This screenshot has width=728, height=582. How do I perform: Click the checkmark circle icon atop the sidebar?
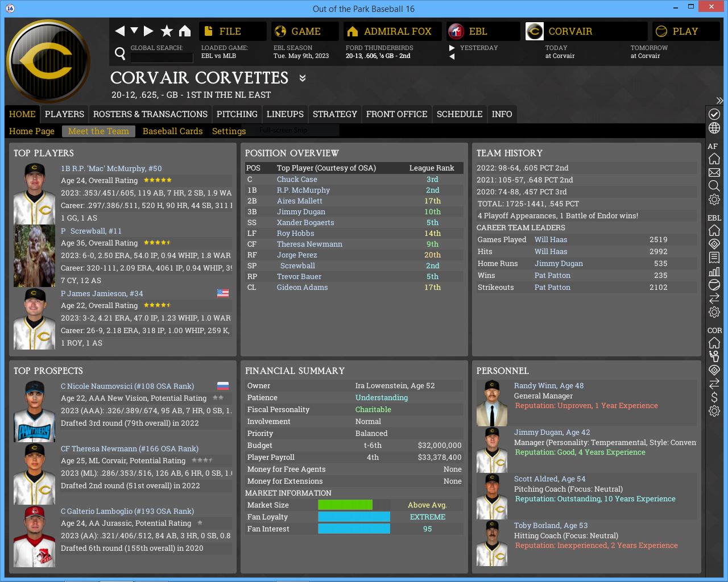pyautogui.click(x=714, y=114)
